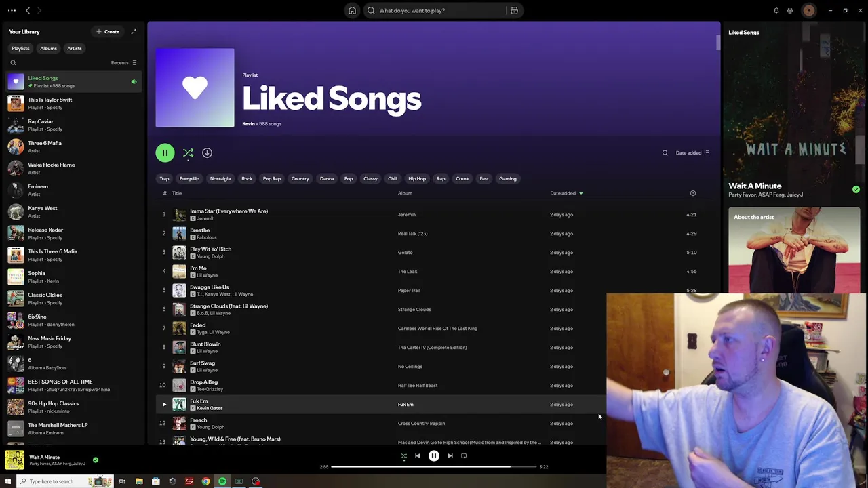Open the Recents sort dropdown in library
Viewport: 868px width, 488px height.
(x=124, y=62)
